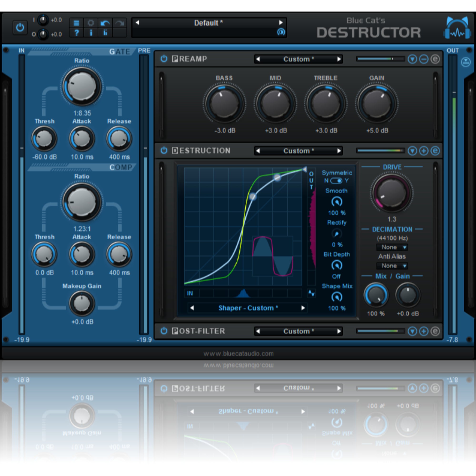Screen dimensions: 476x476
Task: Click the waveform icon below the OUT histogram
Action: click(x=311, y=293)
